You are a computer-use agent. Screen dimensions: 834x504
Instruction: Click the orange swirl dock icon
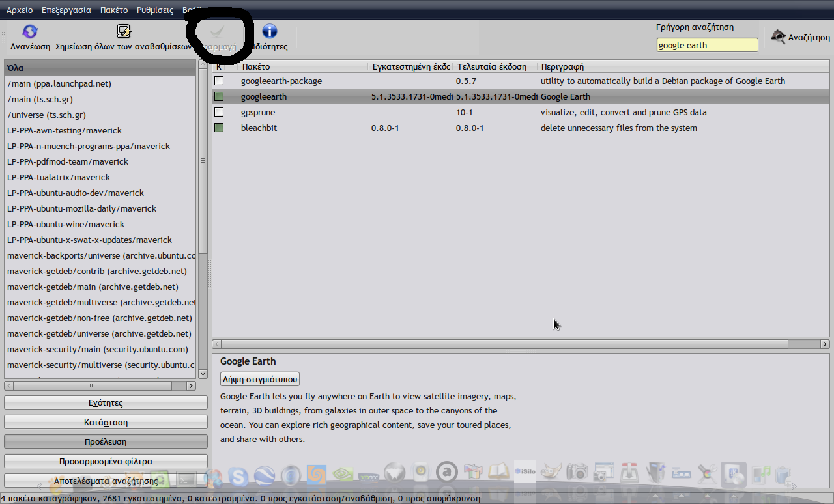(317, 476)
